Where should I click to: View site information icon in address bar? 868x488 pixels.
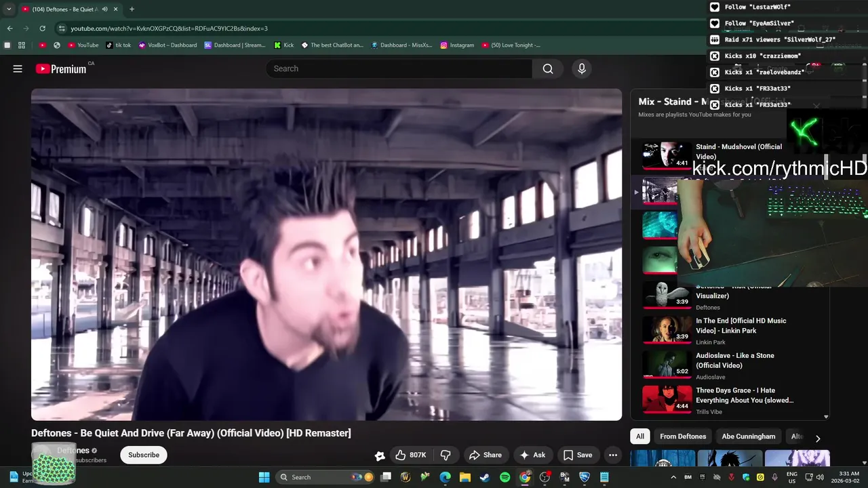pos(62,28)
